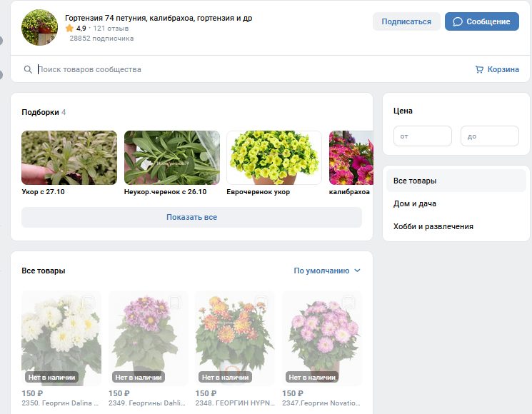
Task: Select the Дом и дача category
Action: (415, 203)
